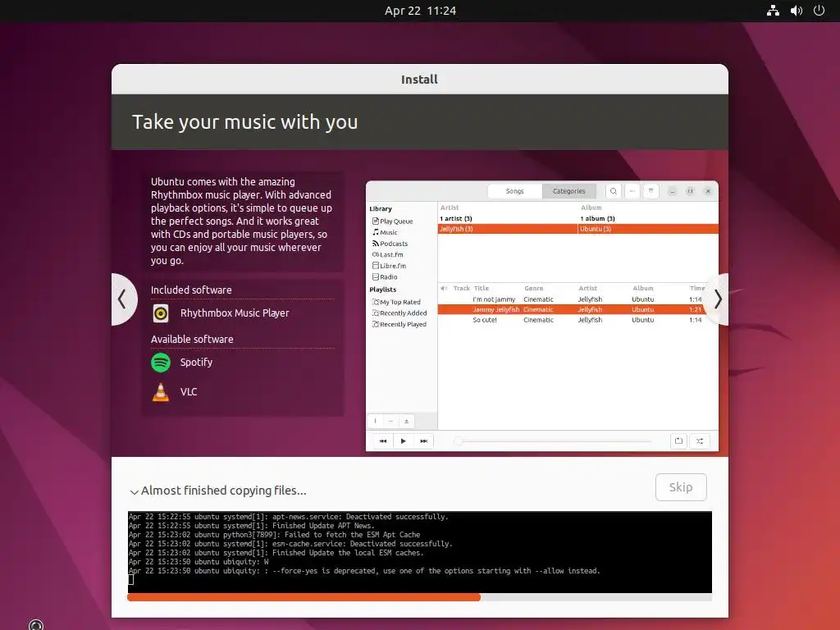Click the accessibility icon at bottom-left corner
This screenshot has width=840, height=630.
[36, 624]
